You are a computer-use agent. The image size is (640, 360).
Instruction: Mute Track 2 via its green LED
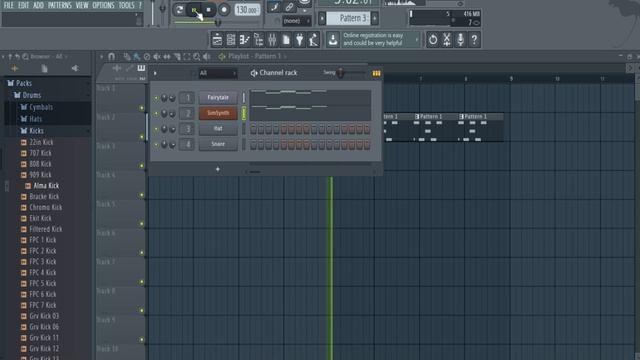[142, 137]
